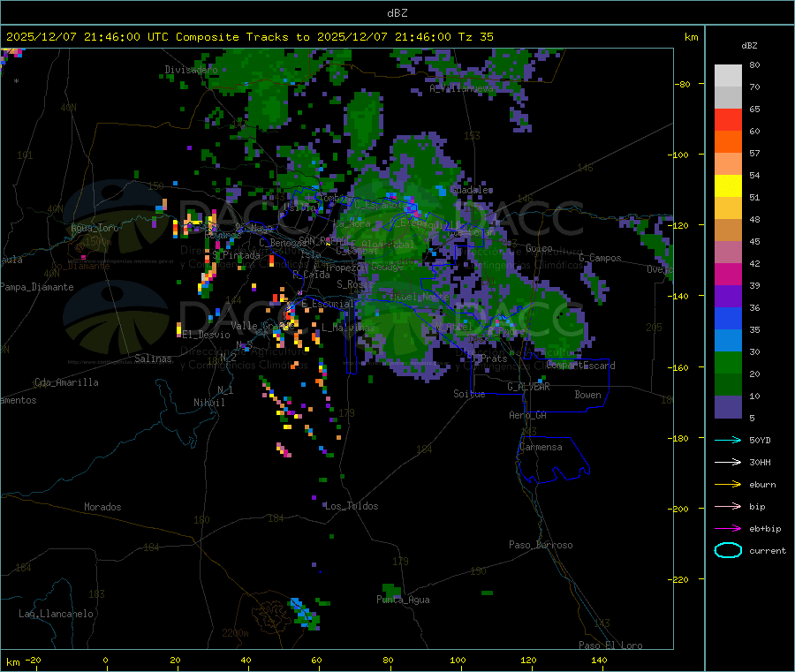Image resolution: width=795 pixels, height=672 pixels.
Task: Select the blue 35 dBZ color swatch
Action: pos(728,318)
